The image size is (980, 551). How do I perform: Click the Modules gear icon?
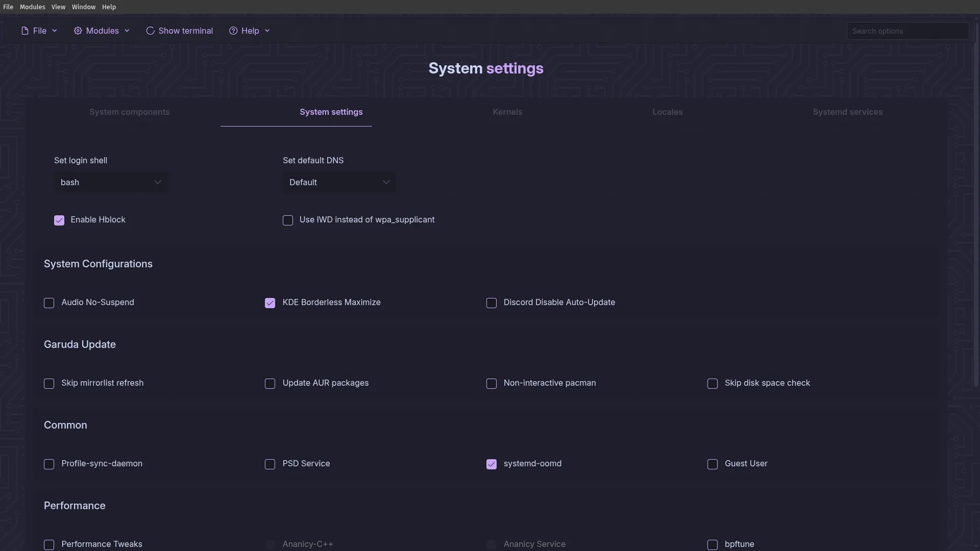click(78, 31)
